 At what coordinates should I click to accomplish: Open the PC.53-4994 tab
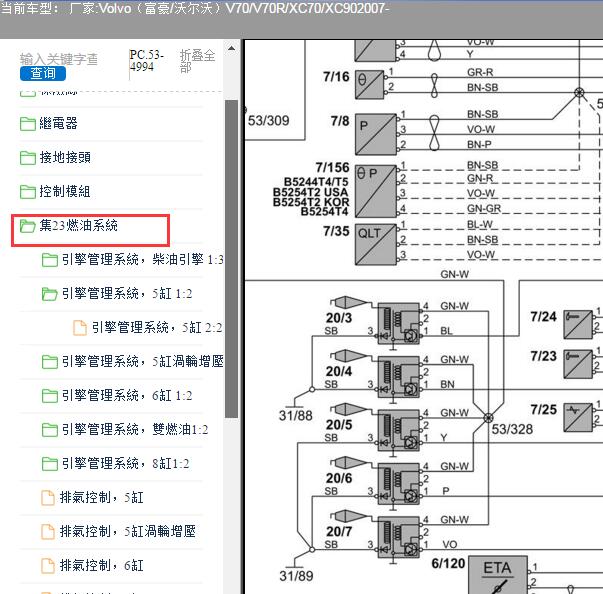[147, 61]
